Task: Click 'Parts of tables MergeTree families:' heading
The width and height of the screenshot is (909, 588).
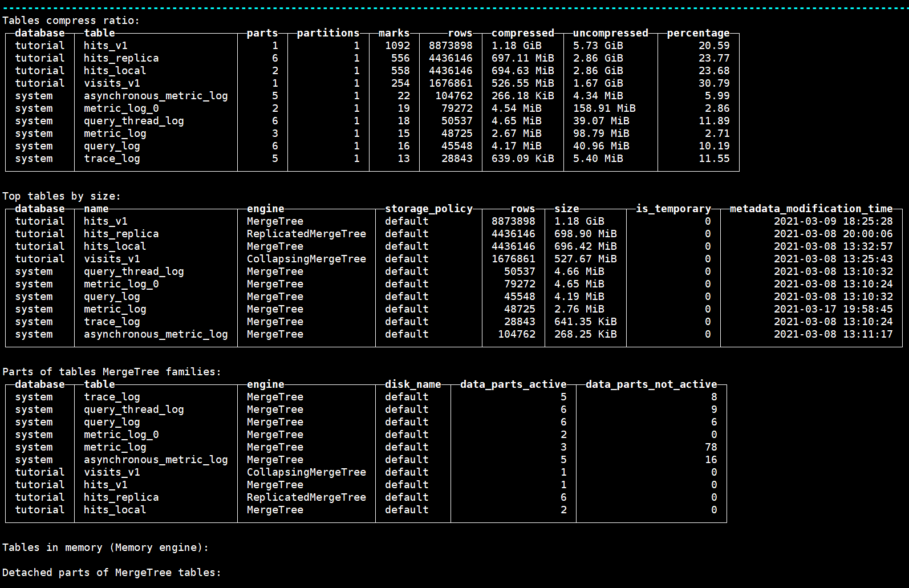Action: click(x=111, y=372)
